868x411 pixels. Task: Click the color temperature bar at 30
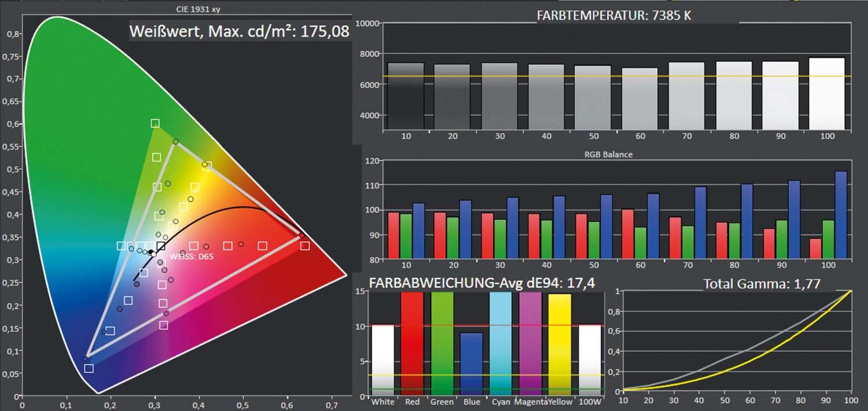499,96
